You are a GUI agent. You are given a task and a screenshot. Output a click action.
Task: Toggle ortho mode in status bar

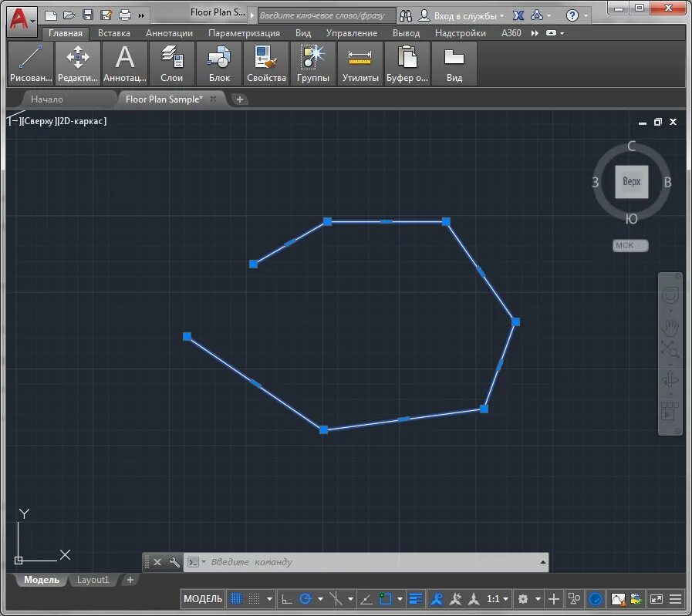(x=287, y=599)
